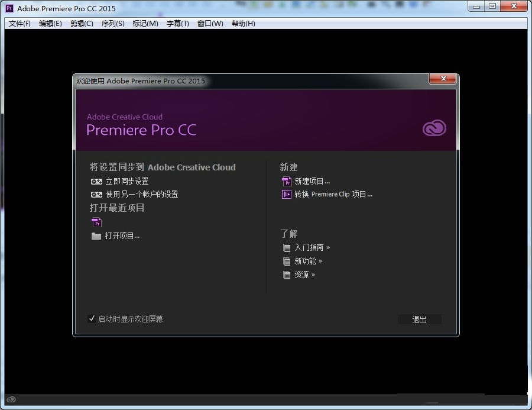532x410 pixels.
Task: Open the 入门指南 link
Action: (x=312, y=248)
